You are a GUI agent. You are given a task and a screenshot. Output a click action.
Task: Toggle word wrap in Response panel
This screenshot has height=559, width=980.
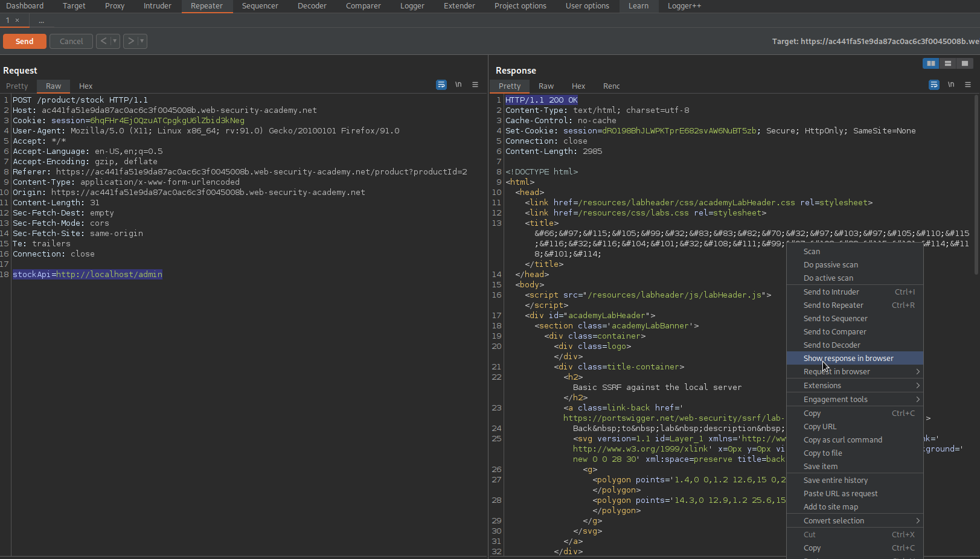(x=934, y=85)
